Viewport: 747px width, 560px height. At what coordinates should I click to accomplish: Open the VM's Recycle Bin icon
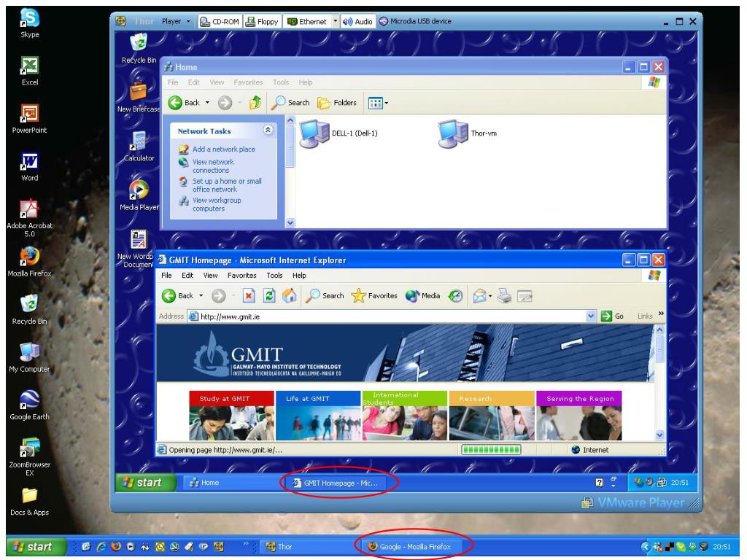139,47
